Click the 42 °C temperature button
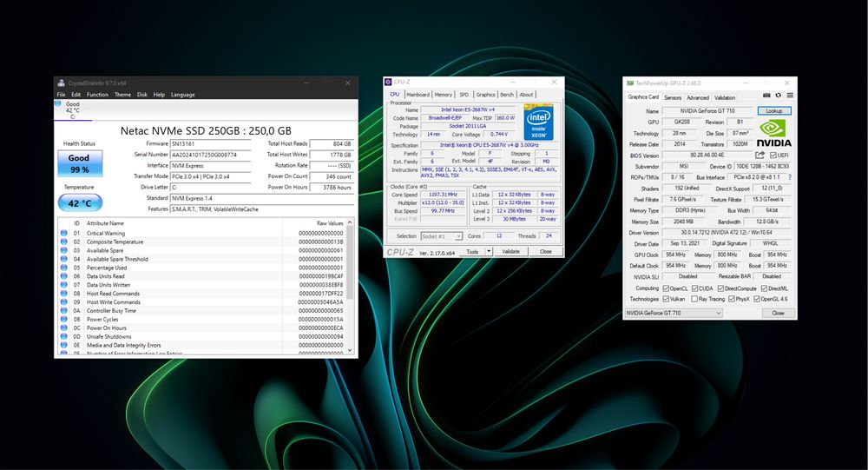 [80, 202]
